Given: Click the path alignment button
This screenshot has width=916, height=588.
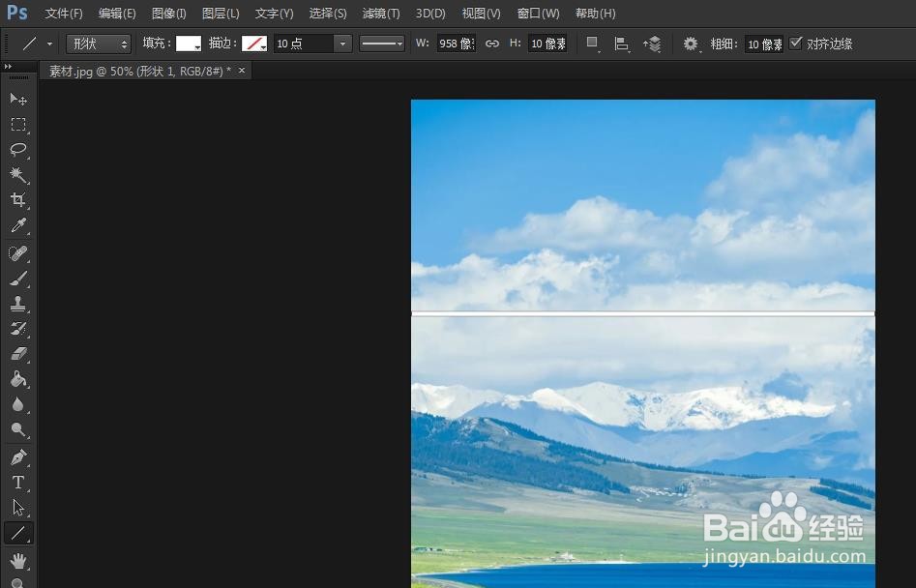Looking at the screenshot, I should (x=622, y=43).
